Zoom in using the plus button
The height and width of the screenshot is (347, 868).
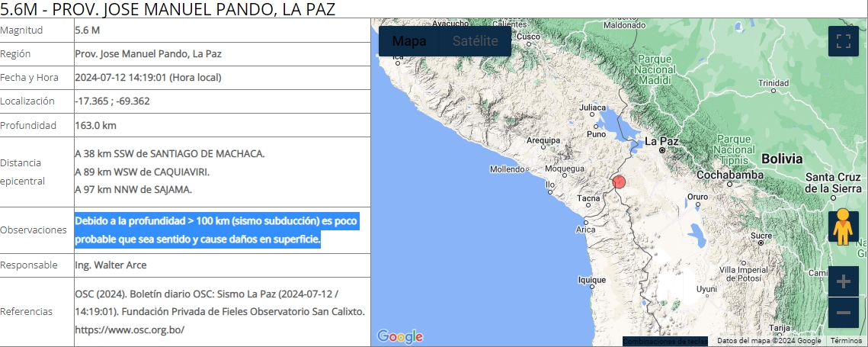[843, 282]
